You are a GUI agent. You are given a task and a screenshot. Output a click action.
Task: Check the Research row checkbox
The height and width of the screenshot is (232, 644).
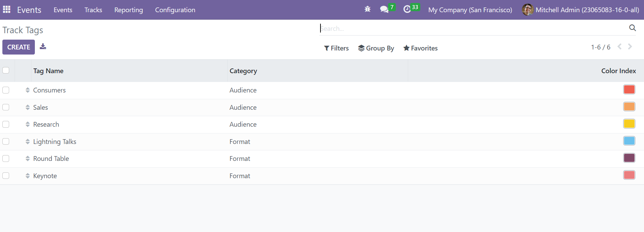point(6,124)
